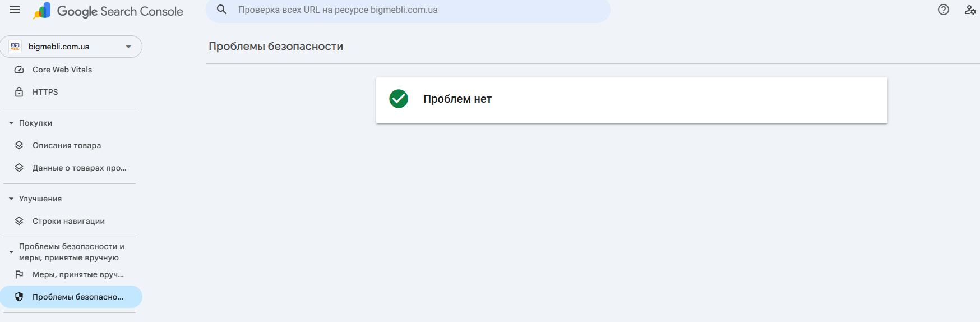Click the green checkmark status icon

(x=399, y=99)
